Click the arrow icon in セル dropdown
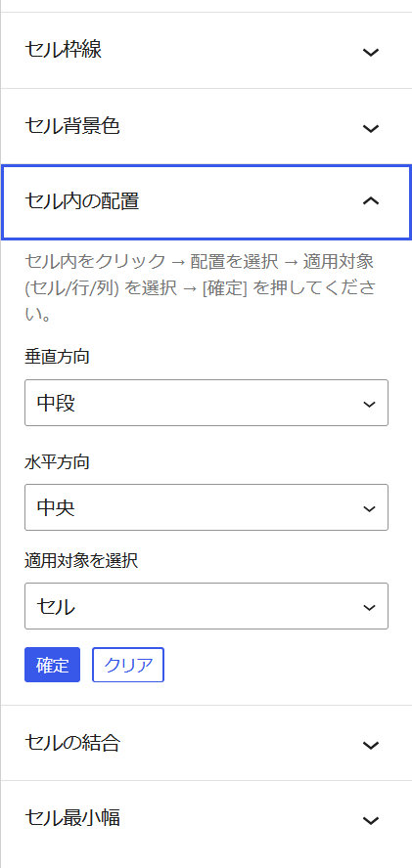The width and height of the screenshot is (412, 868). [x=369, y=607]
